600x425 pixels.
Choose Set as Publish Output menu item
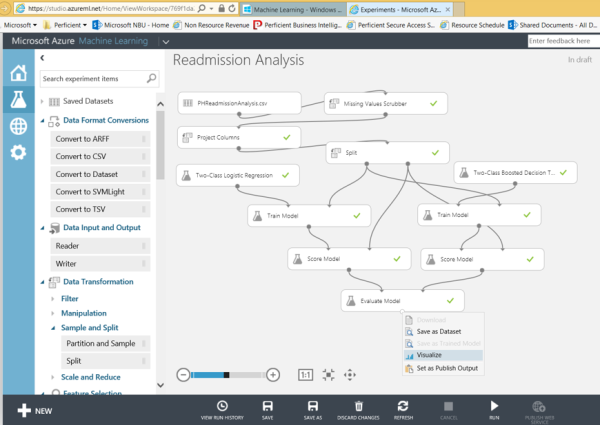(x=443, y=368)
